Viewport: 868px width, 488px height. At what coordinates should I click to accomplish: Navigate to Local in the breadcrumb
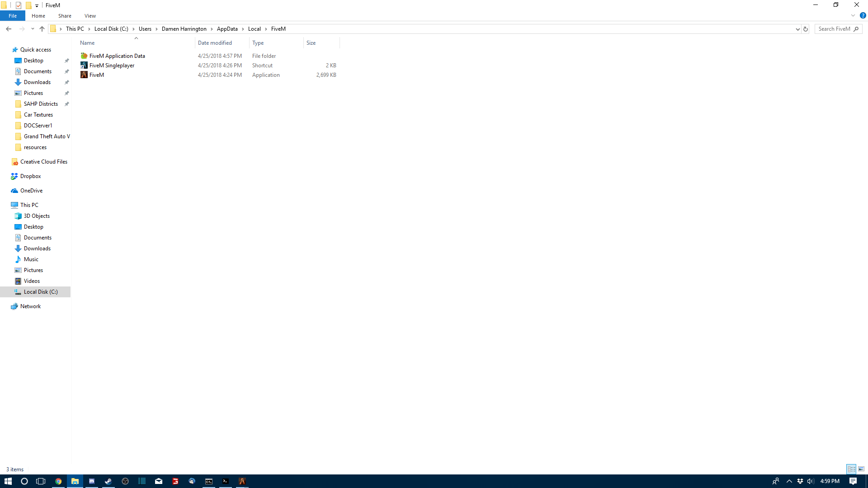point(254,29)
